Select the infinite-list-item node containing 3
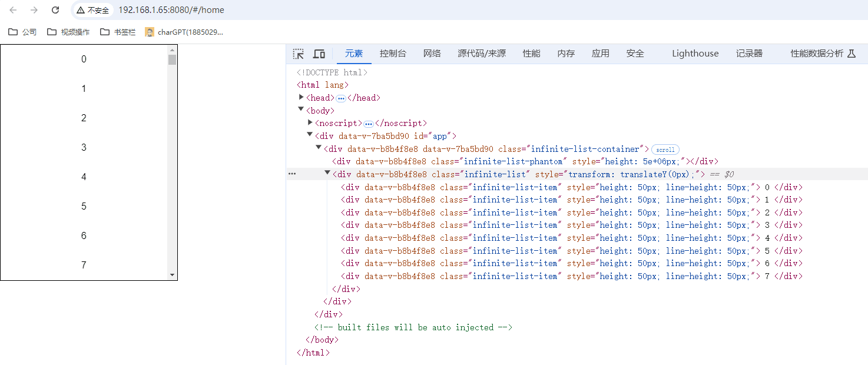Viewport: 868px width, 365px height. pos(572,225)
